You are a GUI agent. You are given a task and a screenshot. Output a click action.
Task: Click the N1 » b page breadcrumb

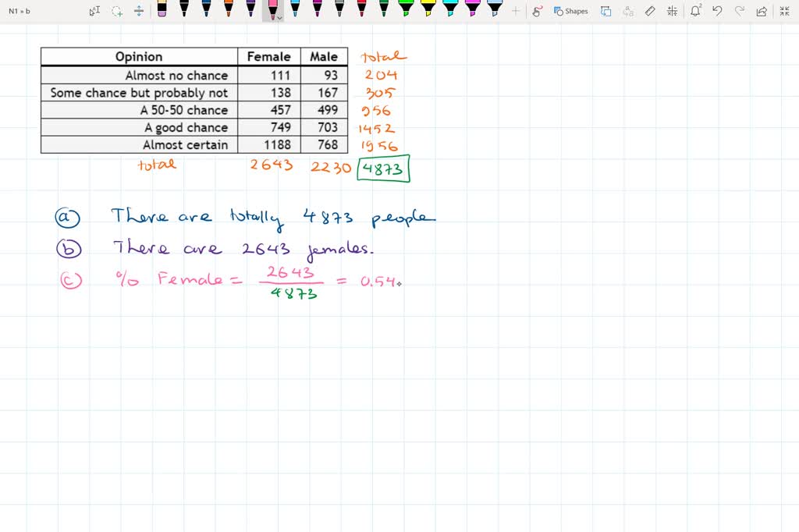click(x=19, y=11)
